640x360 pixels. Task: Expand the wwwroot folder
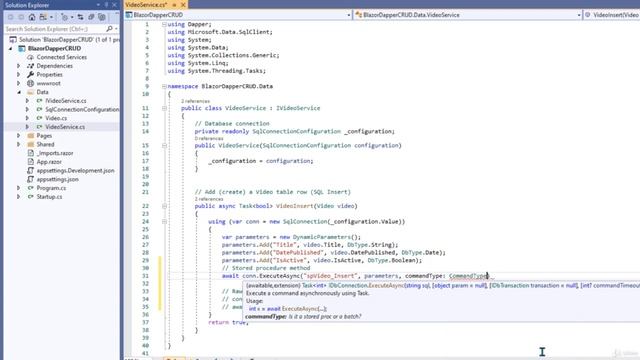[18, 83]
